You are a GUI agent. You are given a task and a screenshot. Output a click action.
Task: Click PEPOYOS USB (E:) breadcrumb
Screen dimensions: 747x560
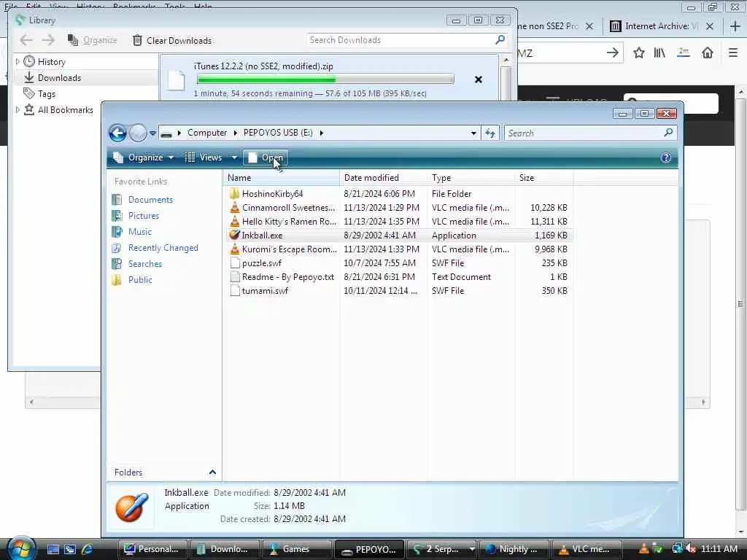278,133
